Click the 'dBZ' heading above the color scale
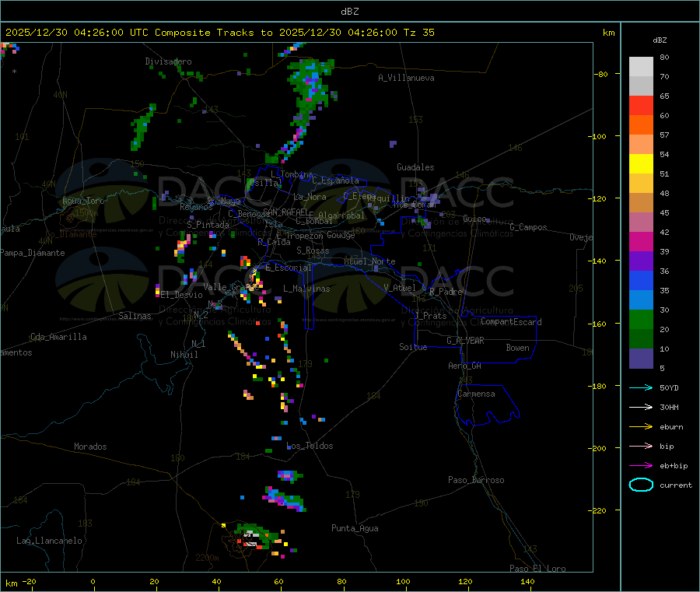 (x=660, y=40)
